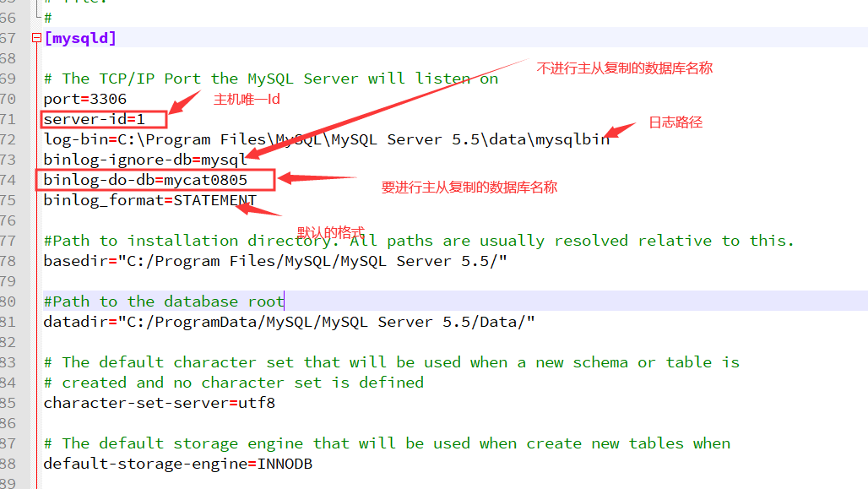Viewport: 868px width, 489px height.
Task: Click the 'default character set' comment line
Action: [x=392, y=362]
